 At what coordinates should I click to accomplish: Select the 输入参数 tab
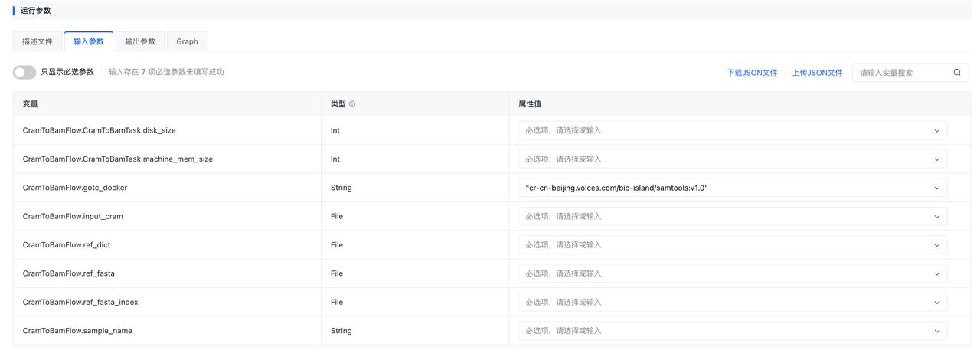(89, 41)
